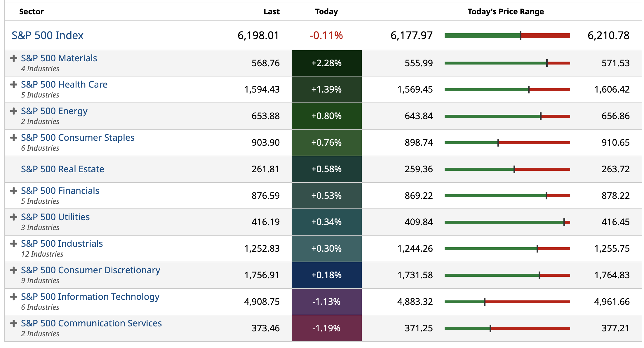644x348 pixels.
Task: Open the S&P 500 Index link
Action: click(x=48, y=35)
